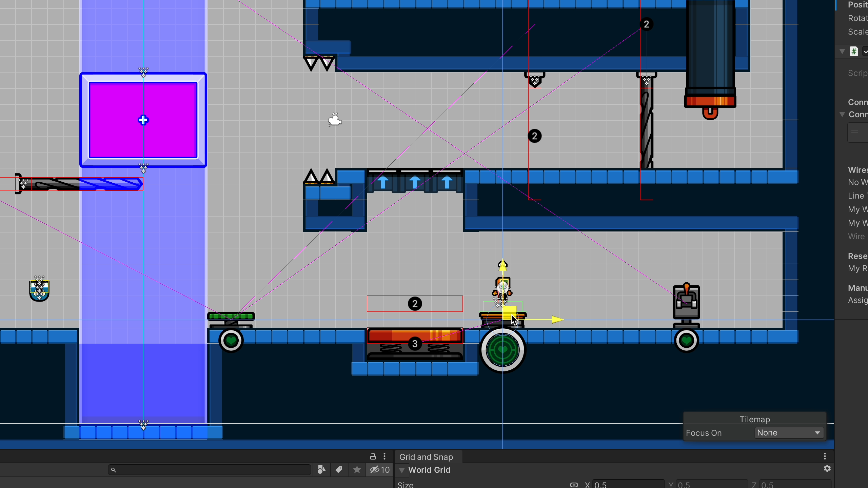This screenshot has width=868, height=488.
Task: Collapse the Conn list foldout arrow
Action: 842,115
